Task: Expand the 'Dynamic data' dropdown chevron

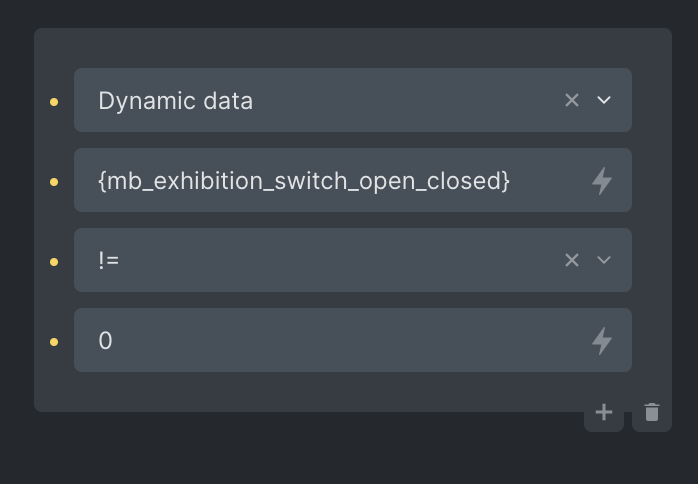Action: (604, 100)
